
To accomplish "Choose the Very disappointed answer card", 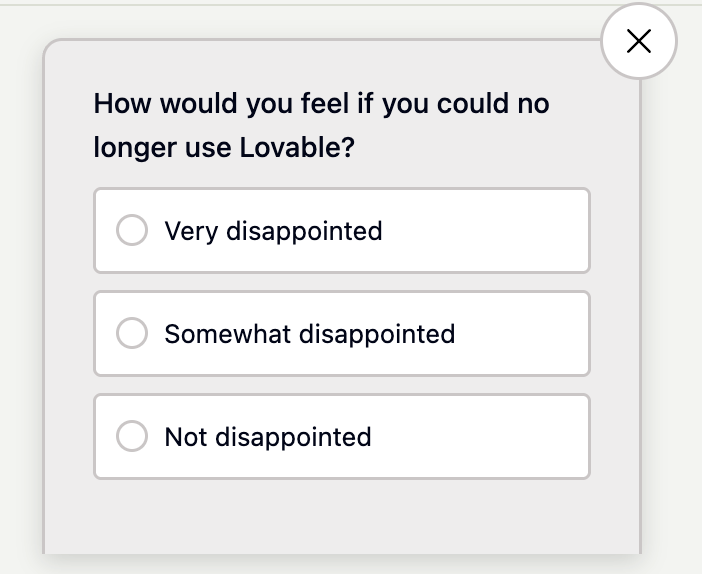I will click(342, 231).
